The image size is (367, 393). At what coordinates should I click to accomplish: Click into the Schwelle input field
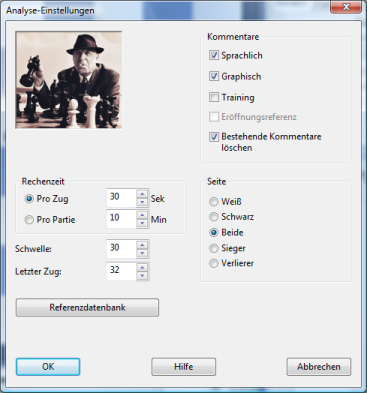[121, 249]
